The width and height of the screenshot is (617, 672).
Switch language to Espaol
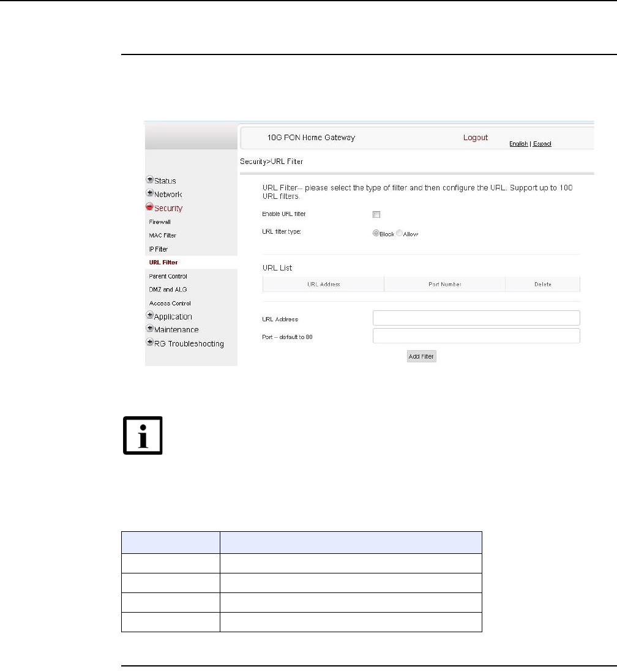[542, 144]
